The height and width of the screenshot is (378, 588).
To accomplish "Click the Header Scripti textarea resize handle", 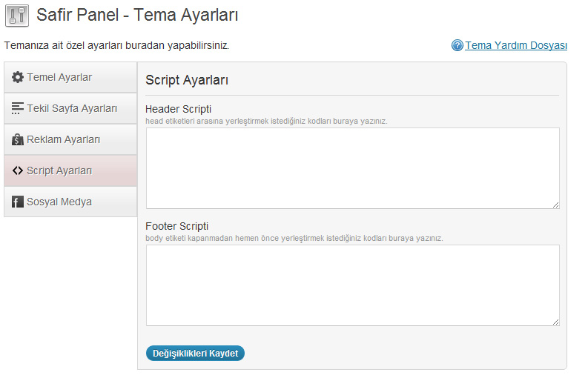I will tap(556, 205).
